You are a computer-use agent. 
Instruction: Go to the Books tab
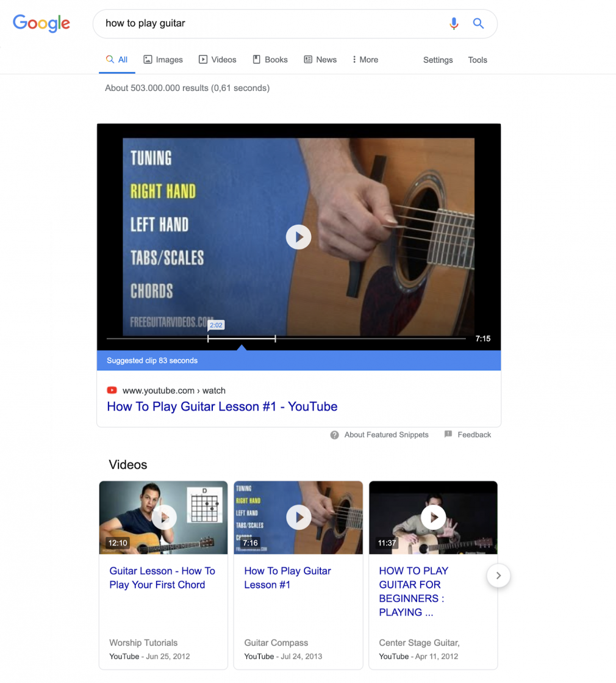(270, 60)
